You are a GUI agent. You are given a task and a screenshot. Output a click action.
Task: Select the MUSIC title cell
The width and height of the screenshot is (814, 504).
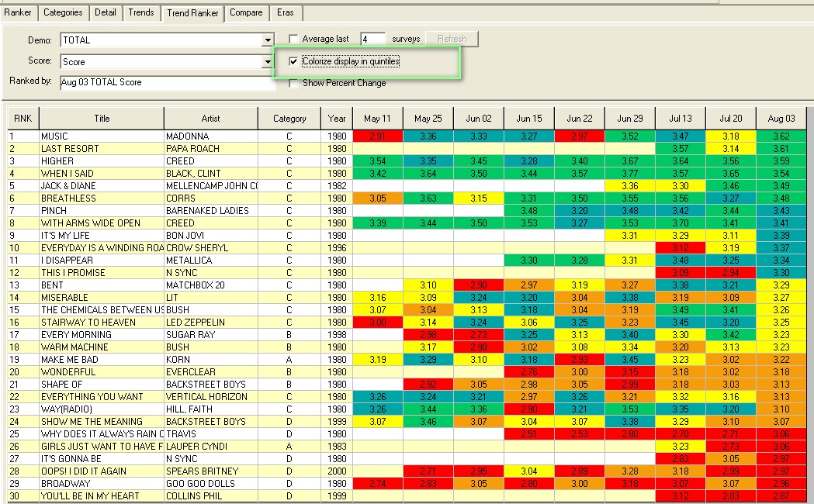[102, 136]
